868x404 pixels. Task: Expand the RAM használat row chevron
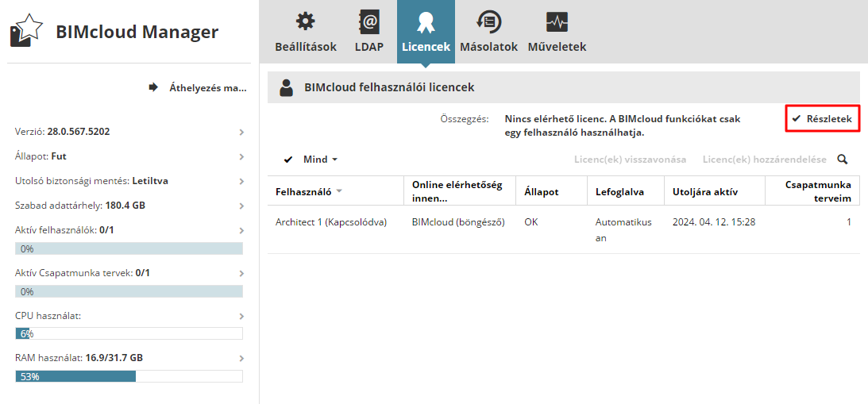[x=241, y=359]
